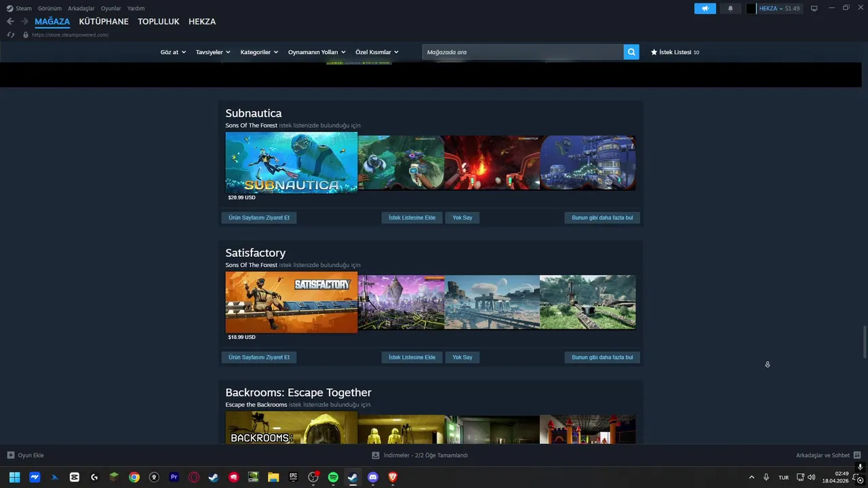The width and height of the screenshot is (868, 488).
Task: Open the Yardım menu
Action: click(136, 8)
